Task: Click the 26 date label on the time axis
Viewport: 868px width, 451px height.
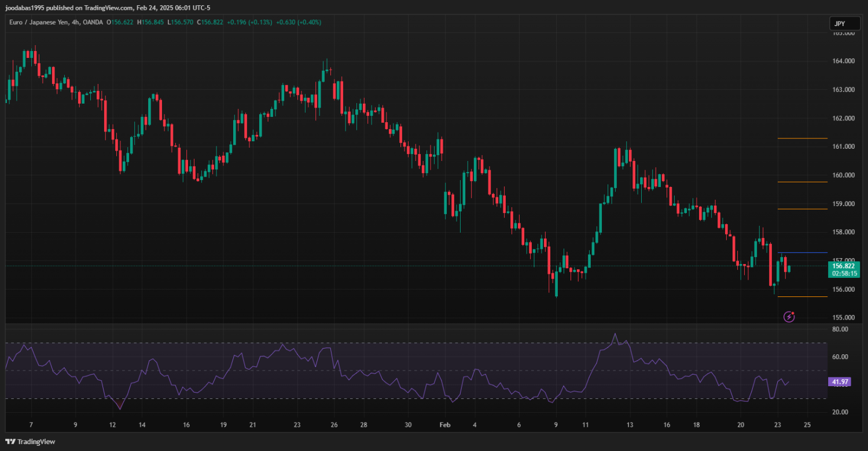Action: point(334,425)
